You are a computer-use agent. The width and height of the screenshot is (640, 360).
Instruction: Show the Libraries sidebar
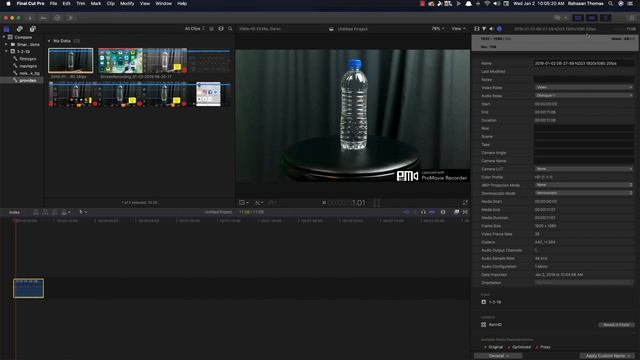[7, 29]
